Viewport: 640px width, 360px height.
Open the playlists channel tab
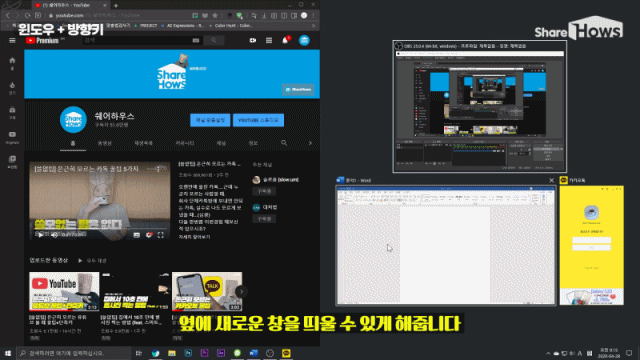click(x=143, y=143)
